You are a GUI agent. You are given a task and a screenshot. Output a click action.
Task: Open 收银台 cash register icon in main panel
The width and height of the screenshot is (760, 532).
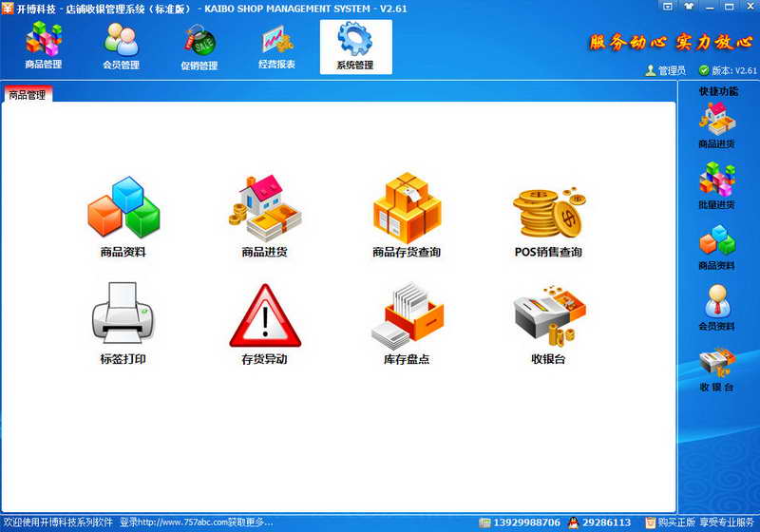click(548, 316)
